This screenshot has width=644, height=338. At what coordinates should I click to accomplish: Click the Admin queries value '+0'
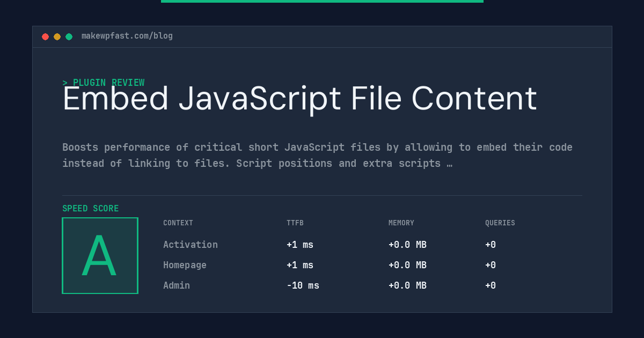click(x=491, y=285)
